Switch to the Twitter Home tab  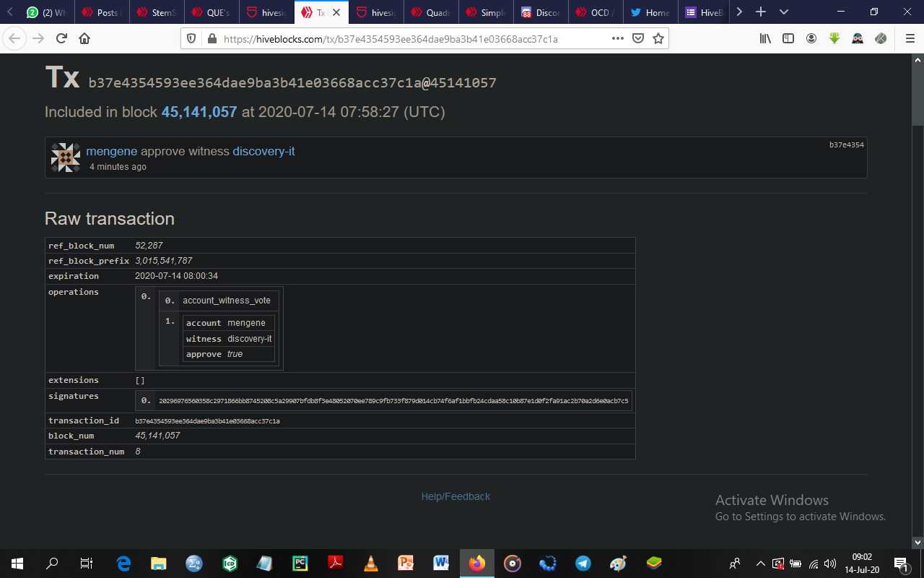pyautogui.click(x=650, y=12)
